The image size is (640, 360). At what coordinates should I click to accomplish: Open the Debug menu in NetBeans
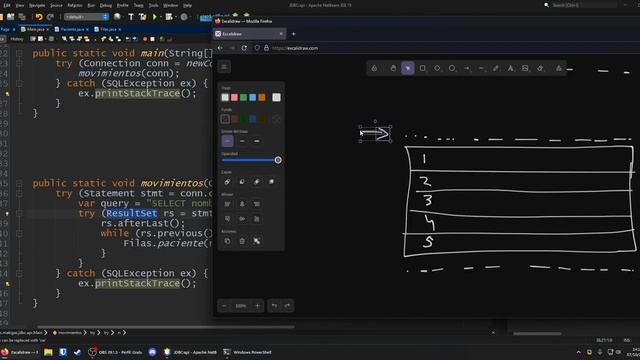point(106,5)
